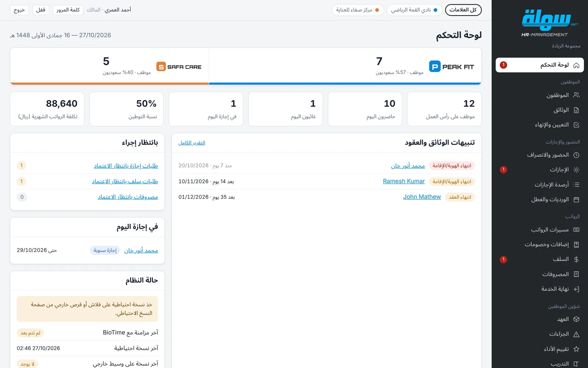Click the قفل lock button
Screen dimensions: 588x368
pos(41,10)
